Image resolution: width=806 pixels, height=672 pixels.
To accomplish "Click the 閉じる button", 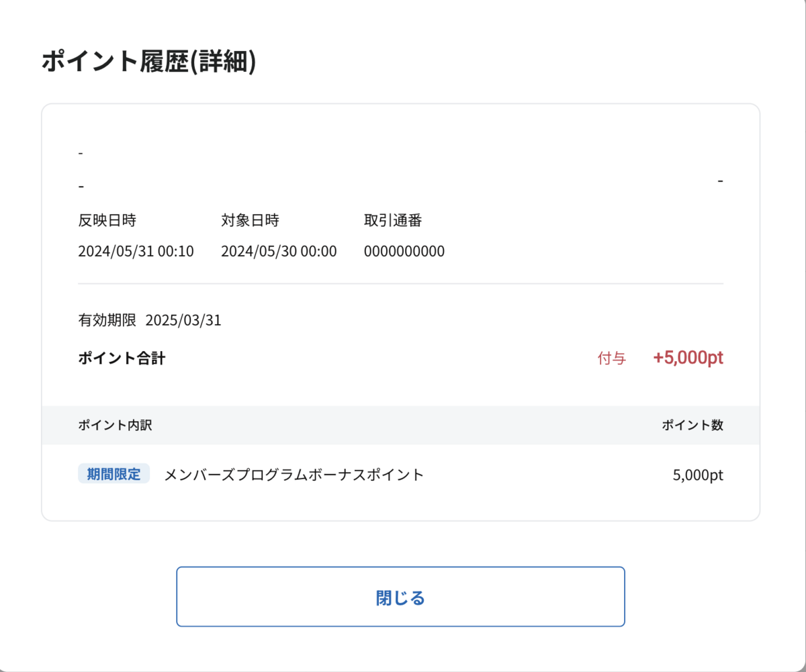I will tap(400, 597).
